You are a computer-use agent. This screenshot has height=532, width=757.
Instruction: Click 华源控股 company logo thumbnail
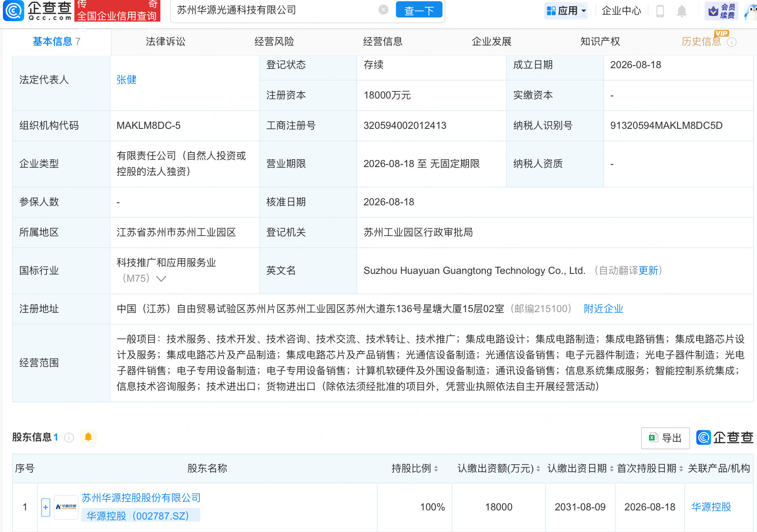point(66,507)
